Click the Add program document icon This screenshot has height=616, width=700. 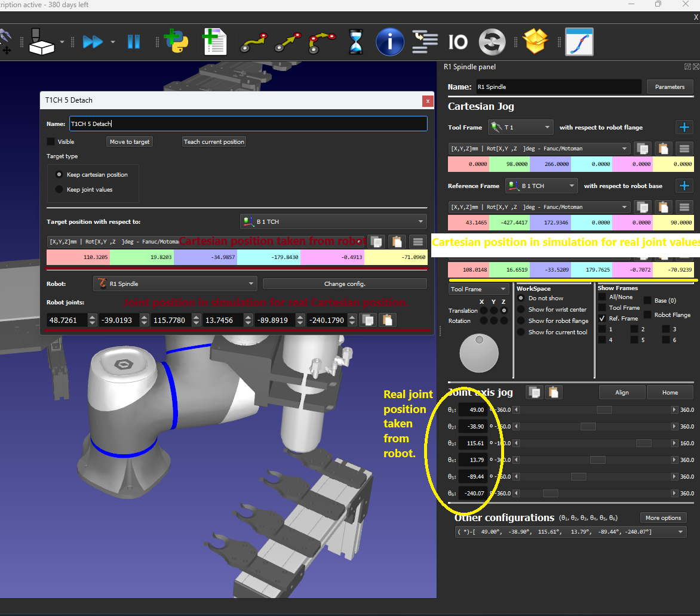point(214,42)
